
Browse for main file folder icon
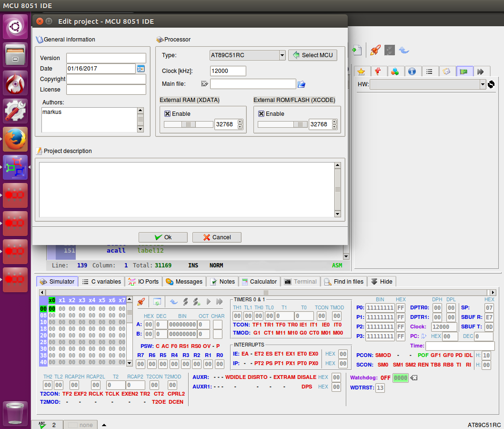tap(301, 84)
